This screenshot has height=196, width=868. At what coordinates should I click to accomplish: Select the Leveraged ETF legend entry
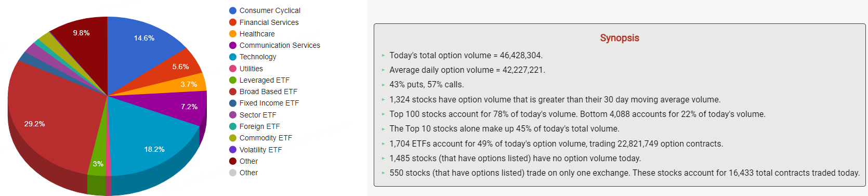click(x=259, y=80)
